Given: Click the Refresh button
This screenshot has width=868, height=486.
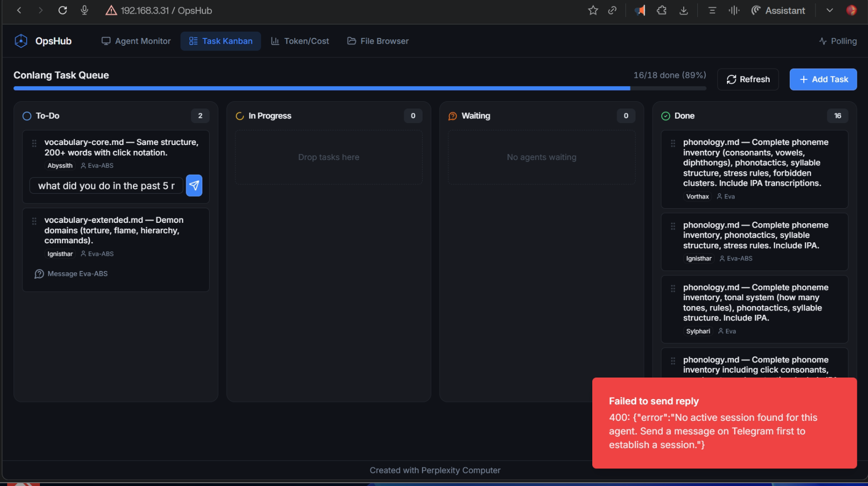Looking at the screenshot, I should (748, 79).
